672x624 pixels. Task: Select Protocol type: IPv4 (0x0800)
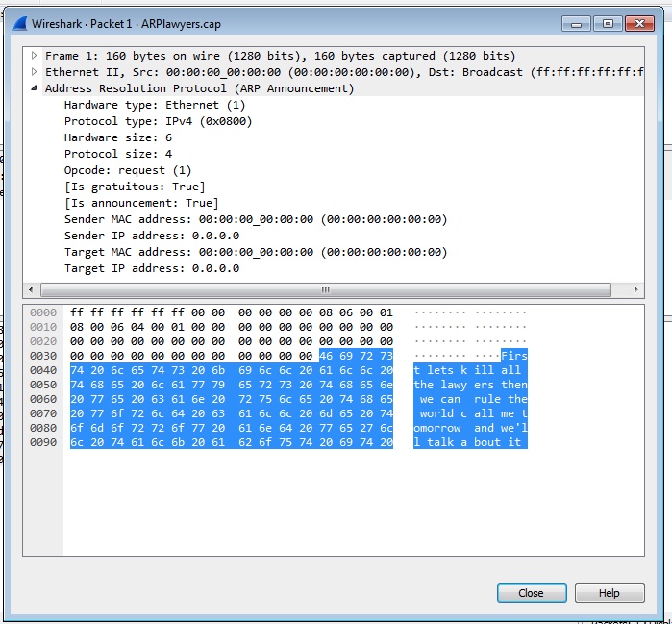[x=158, y=121]
